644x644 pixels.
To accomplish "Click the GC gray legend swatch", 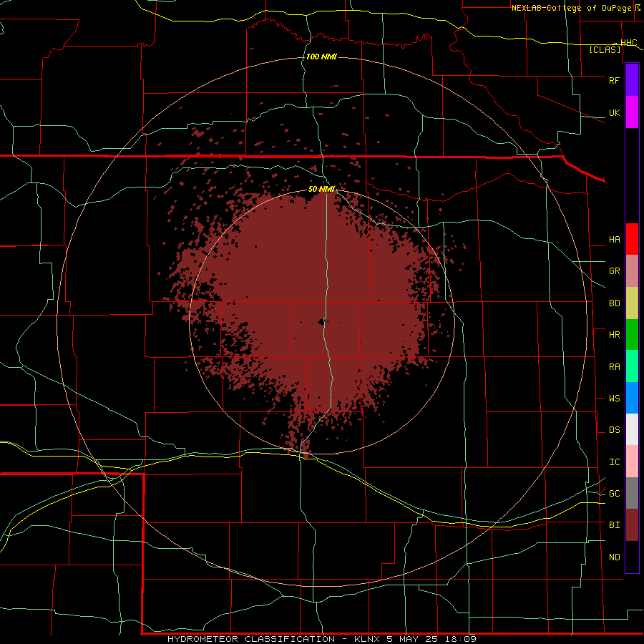I will pos(632,493).
